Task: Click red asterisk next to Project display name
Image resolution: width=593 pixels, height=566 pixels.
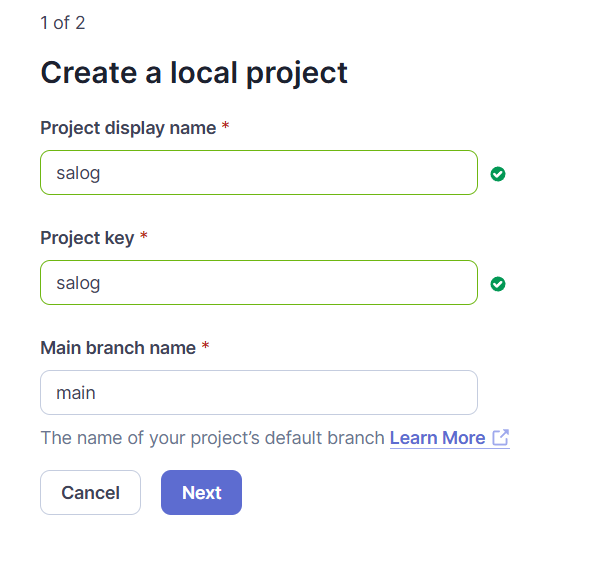Action: pyautogui.click(x=225, y=126)
